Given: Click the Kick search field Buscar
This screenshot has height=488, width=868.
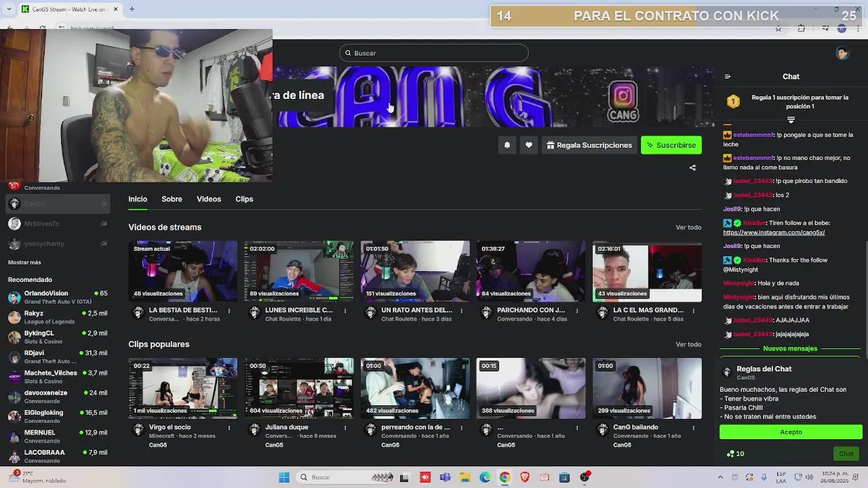Looking at the screenshot, I should (434, 53).
